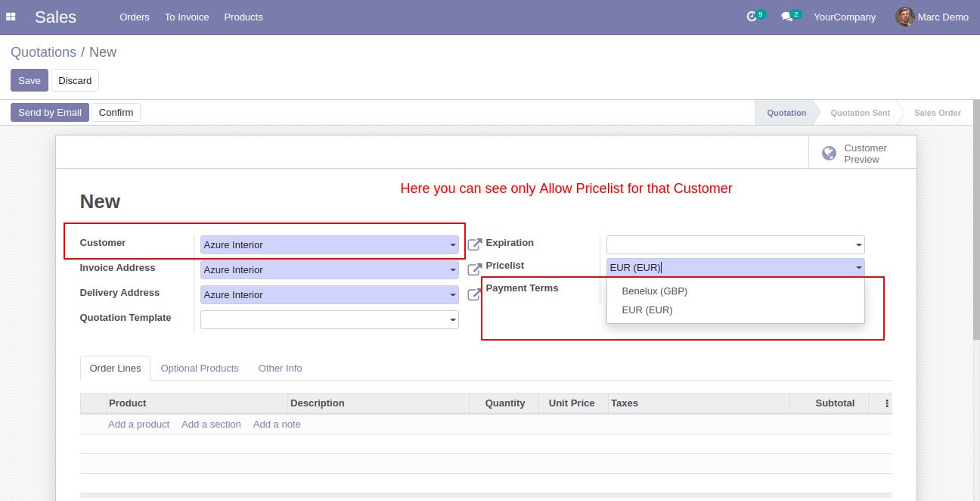Select Benelux (GBP) pricelist option
This screenshot has width=980, height=501.
click(735, 291)
